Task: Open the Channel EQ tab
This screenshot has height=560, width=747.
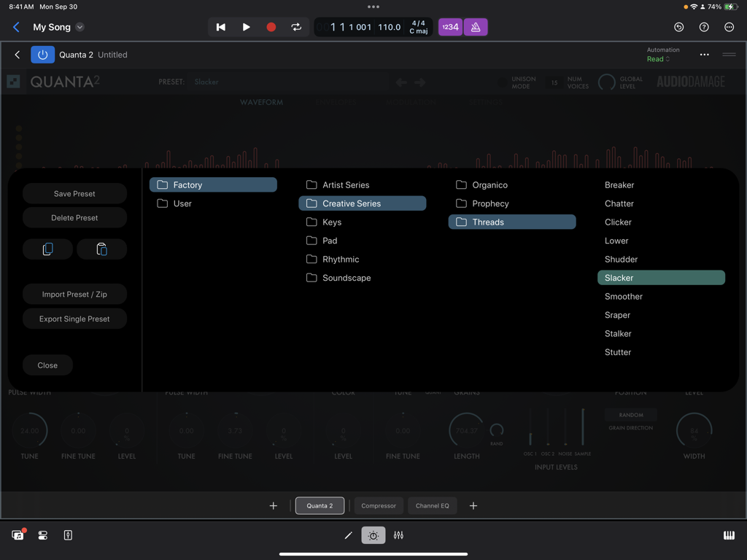Action: pos(432,505)
